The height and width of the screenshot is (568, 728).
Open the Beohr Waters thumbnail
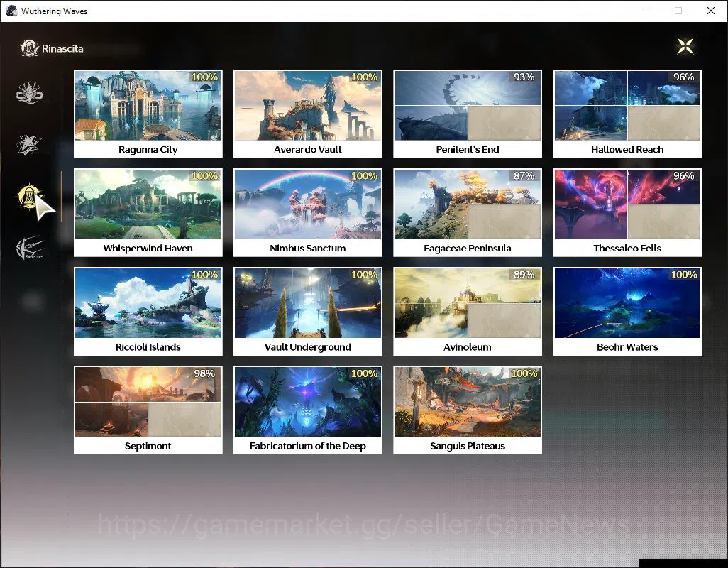627,303
